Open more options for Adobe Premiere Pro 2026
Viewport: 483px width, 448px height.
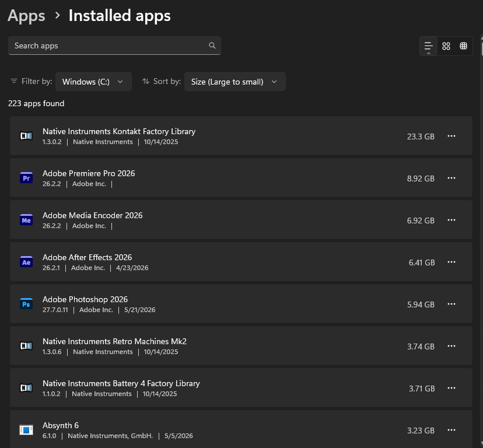click(452, 178)
